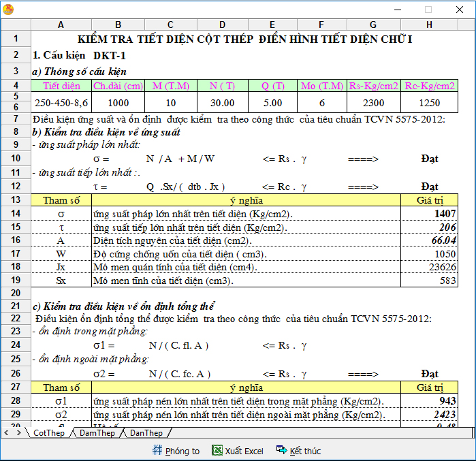This screenshot has height=461, width=476.
Task: Select the CotThep sheet tab
Action: coord(48,433)
